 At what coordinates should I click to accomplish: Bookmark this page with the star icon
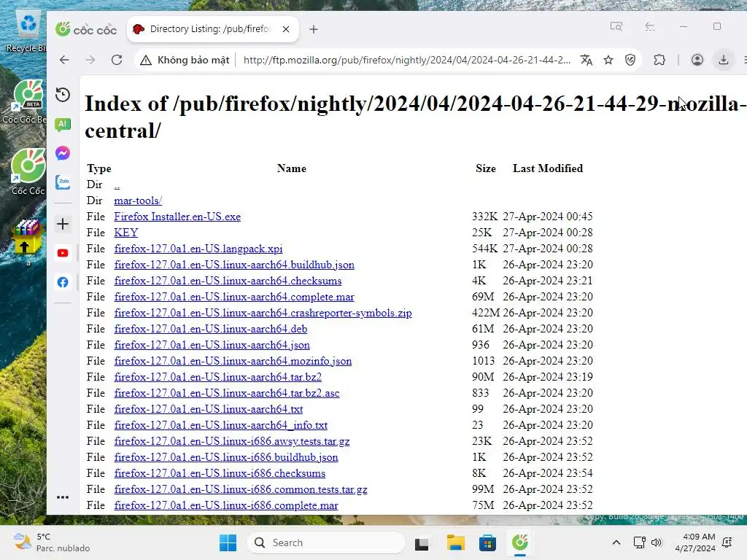[x=608, y=60]
